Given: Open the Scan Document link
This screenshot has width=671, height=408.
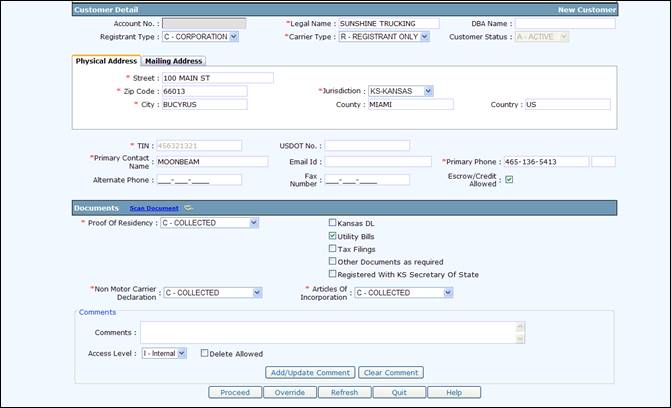Looking at the screenshot, I should click(x=153, y=208).
